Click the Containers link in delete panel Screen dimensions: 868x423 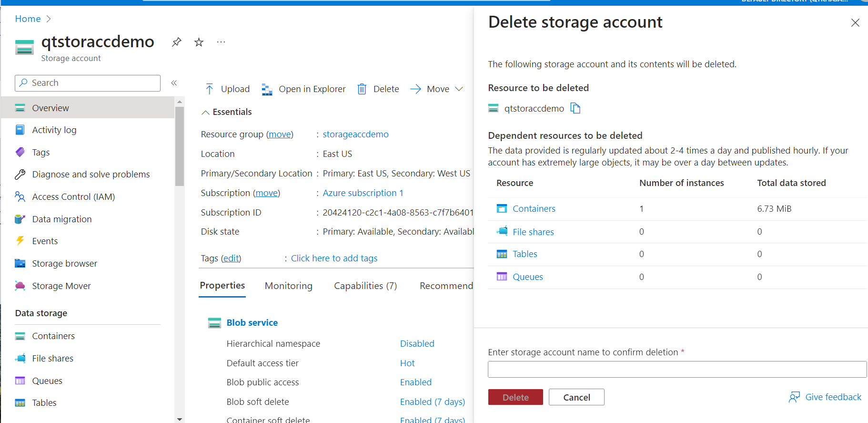click(534, 209)
